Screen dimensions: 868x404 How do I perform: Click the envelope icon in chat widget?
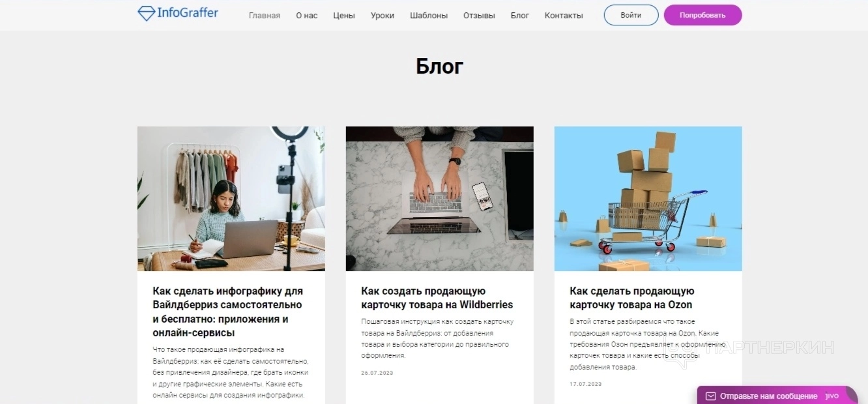click(711, 396)
